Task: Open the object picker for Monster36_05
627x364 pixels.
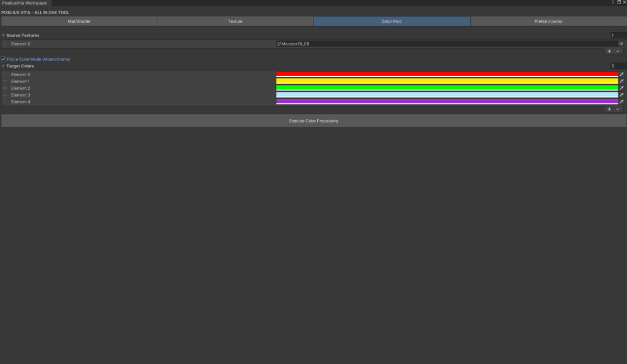Action: 621,44
